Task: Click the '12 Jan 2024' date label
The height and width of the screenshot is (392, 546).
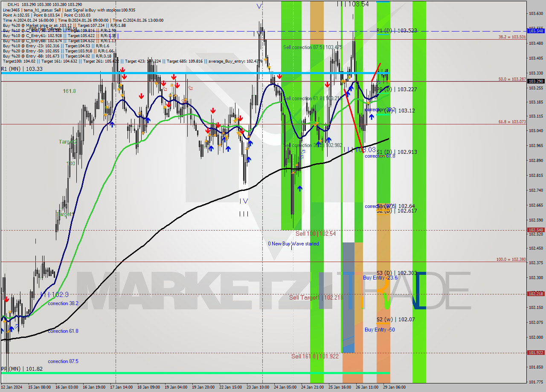Action: point(12,387)
